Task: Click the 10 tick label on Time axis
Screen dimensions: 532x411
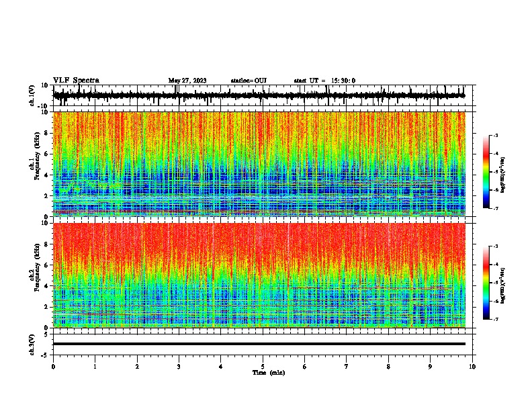Action: (472, 367)
